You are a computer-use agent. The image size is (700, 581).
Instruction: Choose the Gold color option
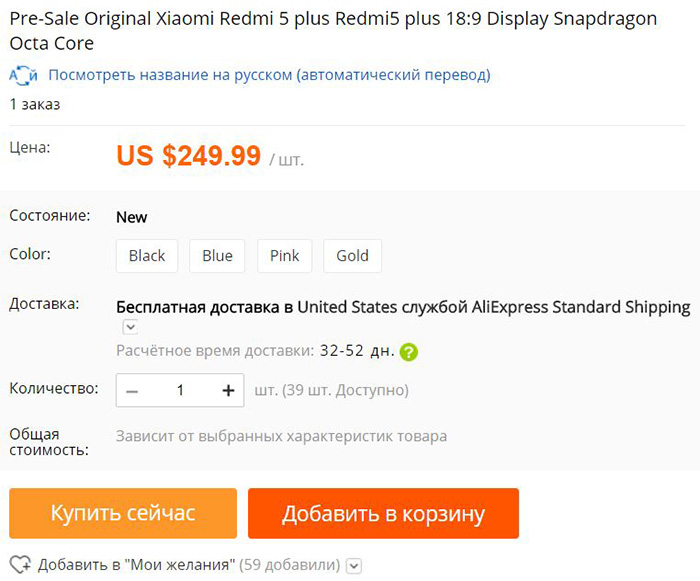pyautogui.click(x=352, y=256)
